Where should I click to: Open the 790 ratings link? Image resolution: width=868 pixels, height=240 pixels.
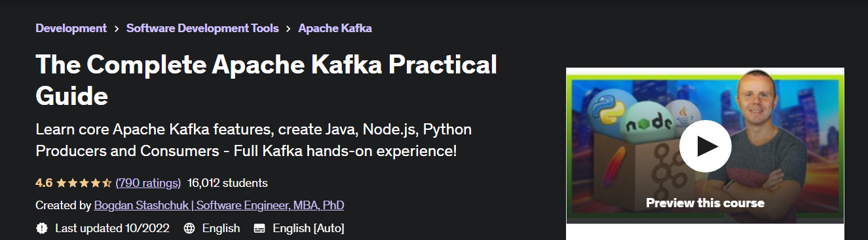(148, 183)
